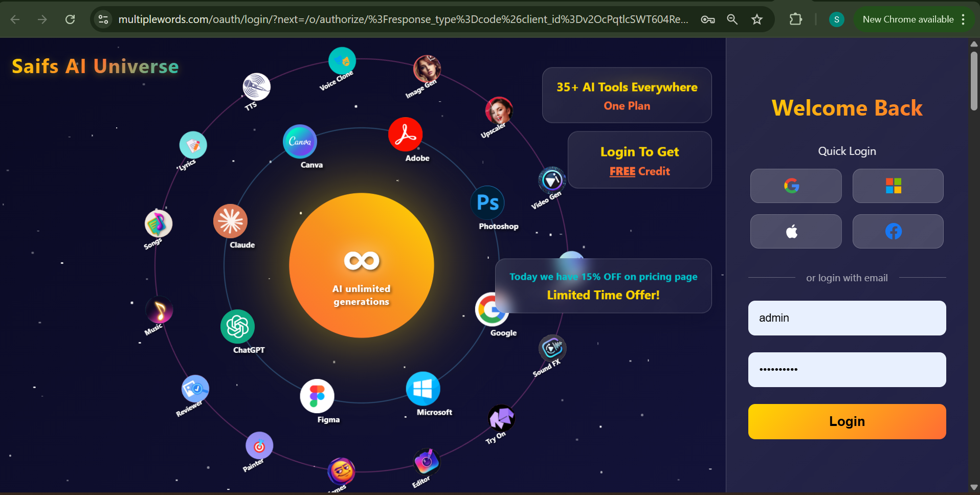980x495 pixels.
Task: Focus the email field containing admin
Action: (847, 318)
